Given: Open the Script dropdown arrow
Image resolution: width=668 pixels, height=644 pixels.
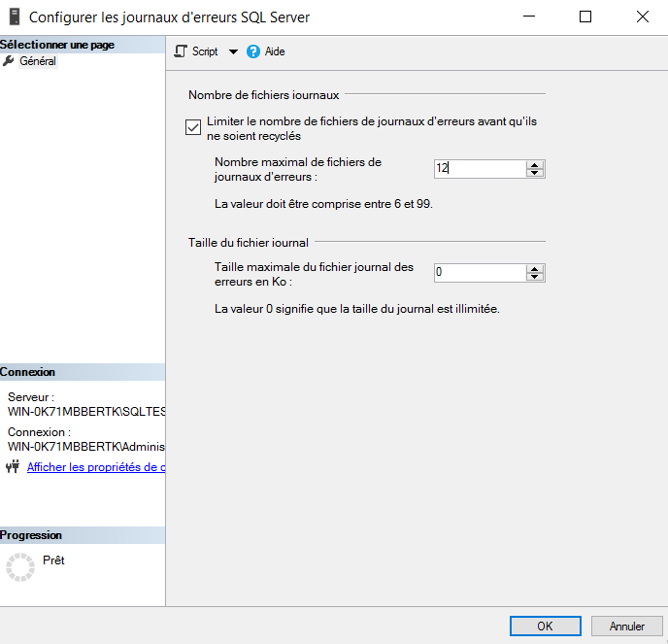Looking at the screenshot, I should tap(233, 52).
